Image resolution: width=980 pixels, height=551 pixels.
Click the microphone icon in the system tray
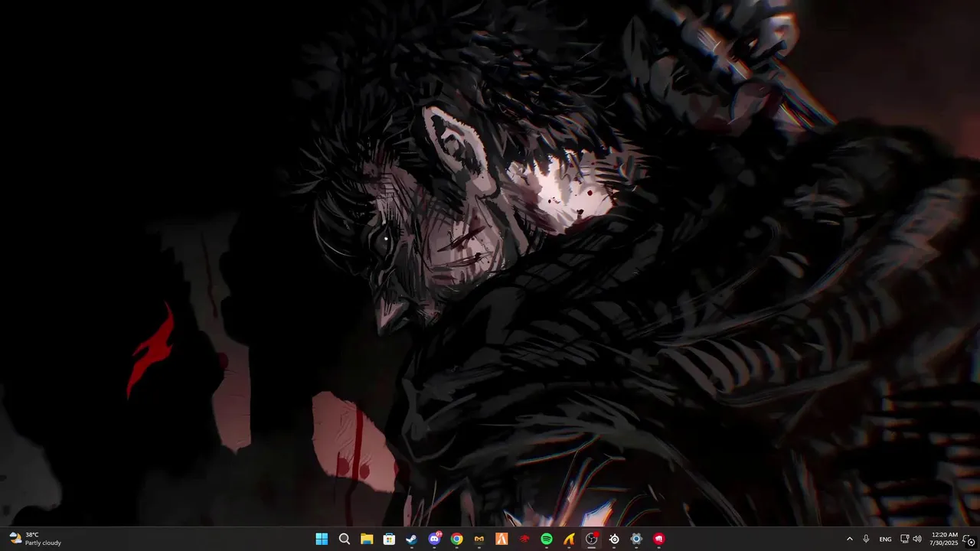coord(866,539)
